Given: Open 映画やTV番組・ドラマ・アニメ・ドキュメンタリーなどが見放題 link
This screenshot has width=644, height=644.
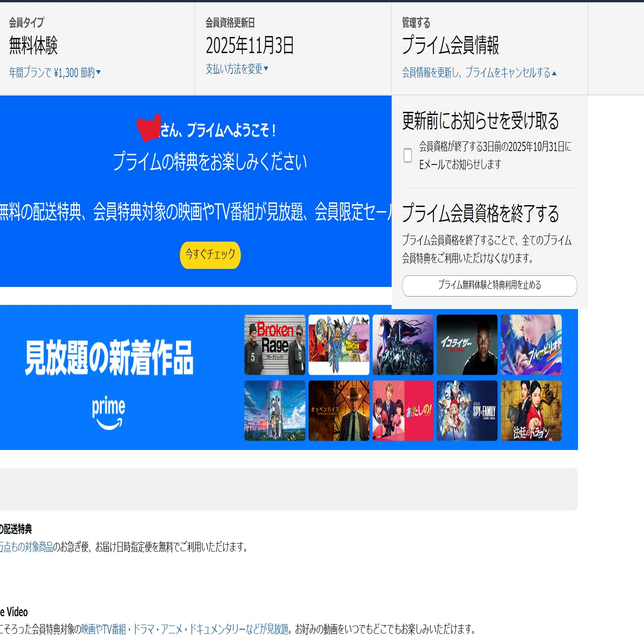Looking at the screenshot, I should (185, 629).
